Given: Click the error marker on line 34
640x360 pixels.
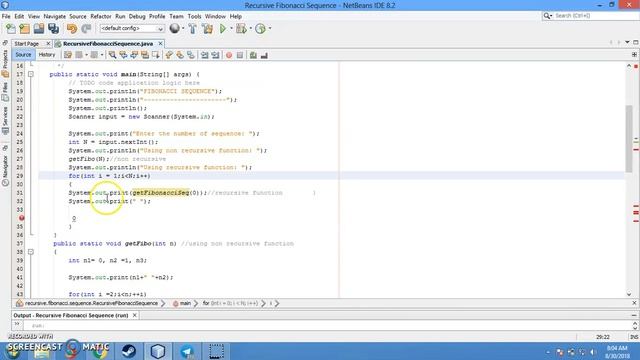Looking at the screenshot, I should point(21,218).
